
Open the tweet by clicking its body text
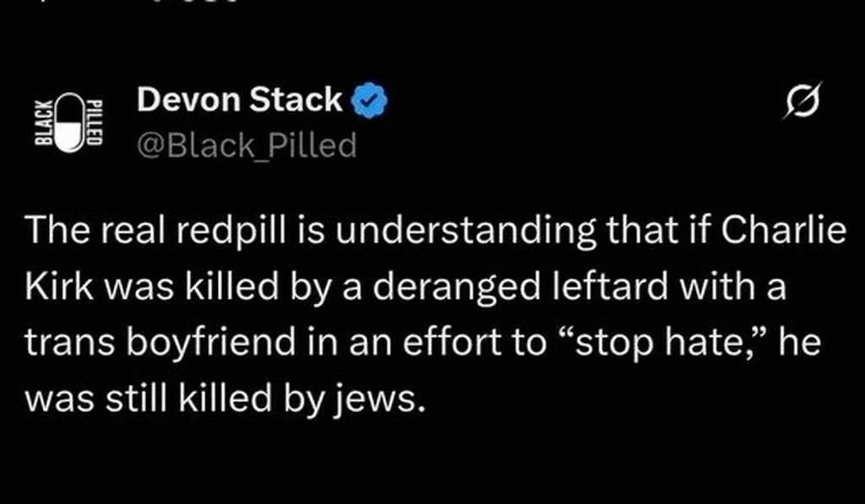click(422, 312)
